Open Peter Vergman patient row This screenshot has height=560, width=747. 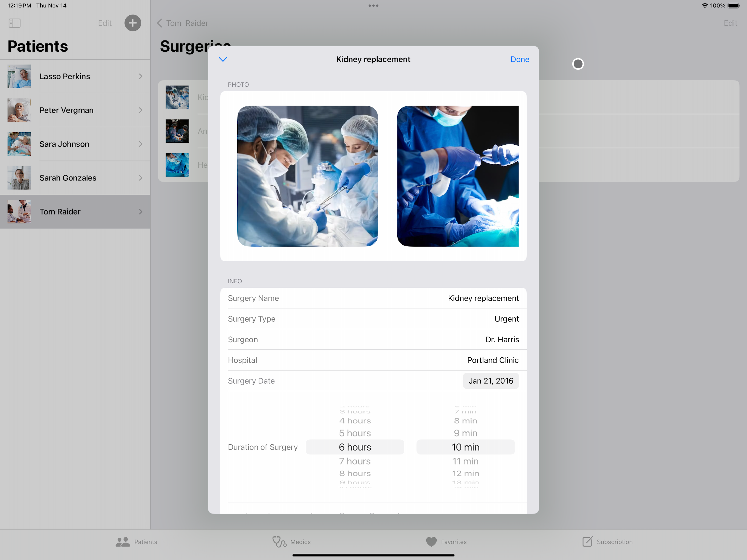[75, 110]
